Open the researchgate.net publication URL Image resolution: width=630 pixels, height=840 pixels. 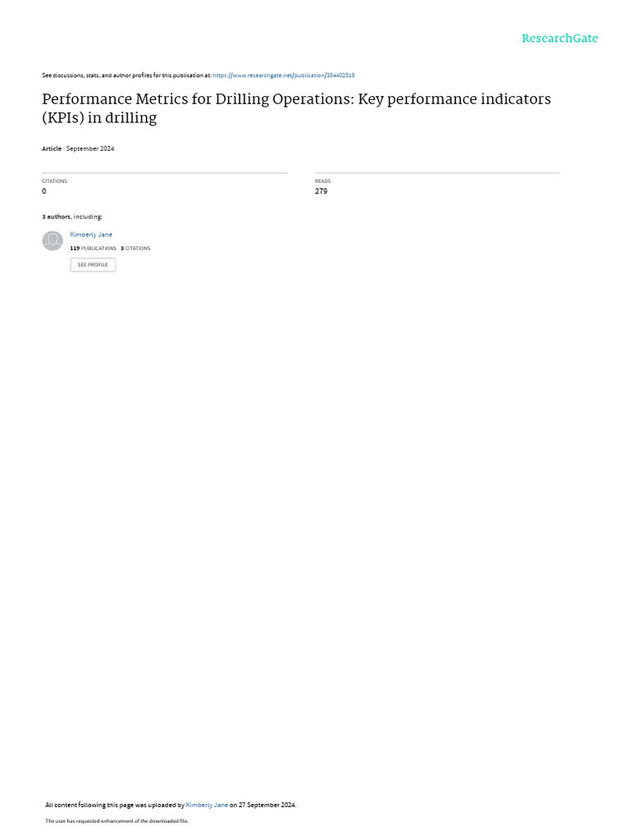click(283, 75)
